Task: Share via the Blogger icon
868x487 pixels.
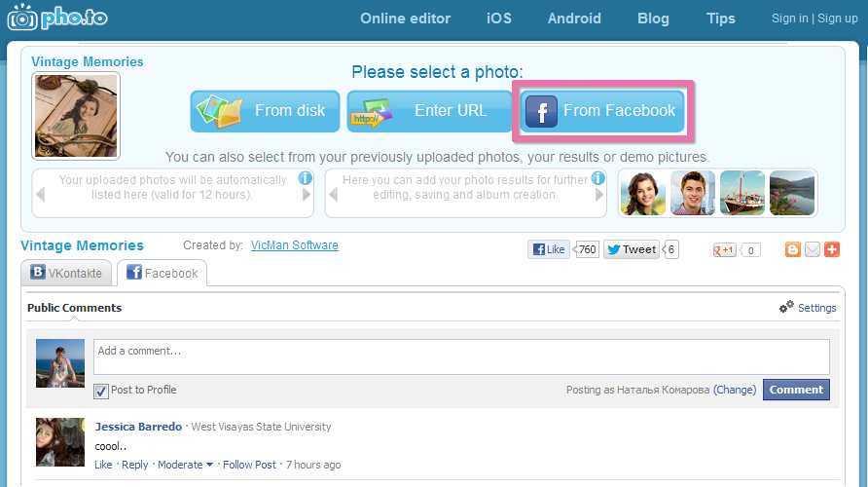Action: coord(793,249)
